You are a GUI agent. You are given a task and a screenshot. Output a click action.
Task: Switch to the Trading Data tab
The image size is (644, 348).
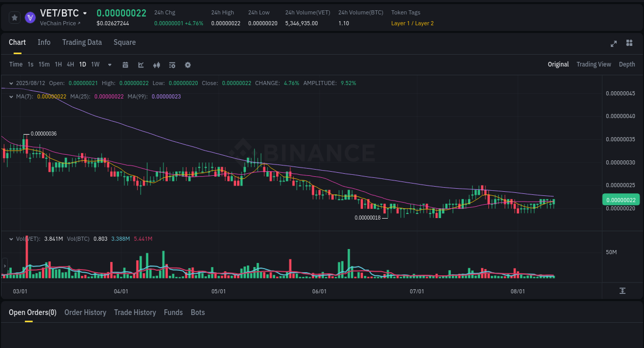(82, 42)
